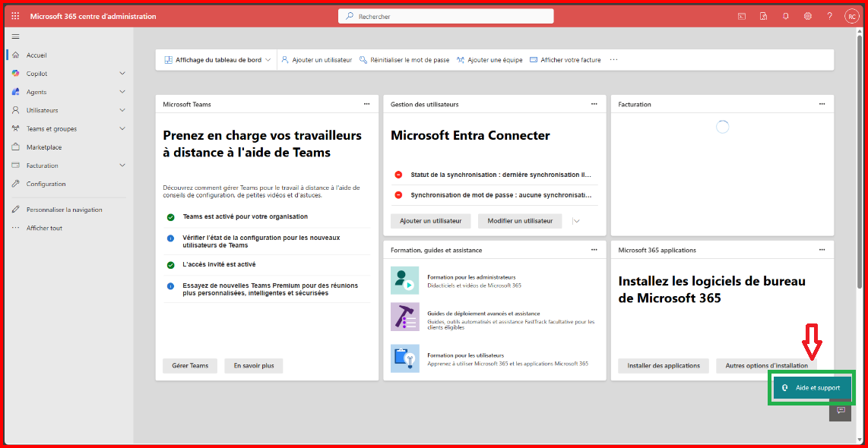Open the RC account avatar menu

pos(851,17)
